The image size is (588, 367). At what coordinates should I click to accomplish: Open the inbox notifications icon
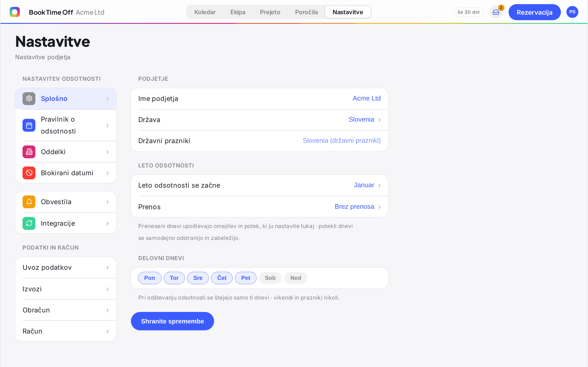[496, 12]
